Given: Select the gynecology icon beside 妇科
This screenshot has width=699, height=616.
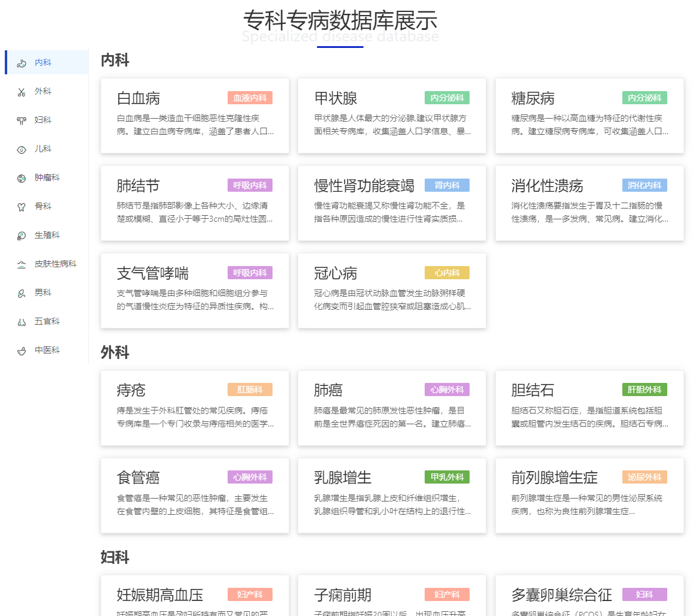Looking at the screenshot, I should 22,120.
